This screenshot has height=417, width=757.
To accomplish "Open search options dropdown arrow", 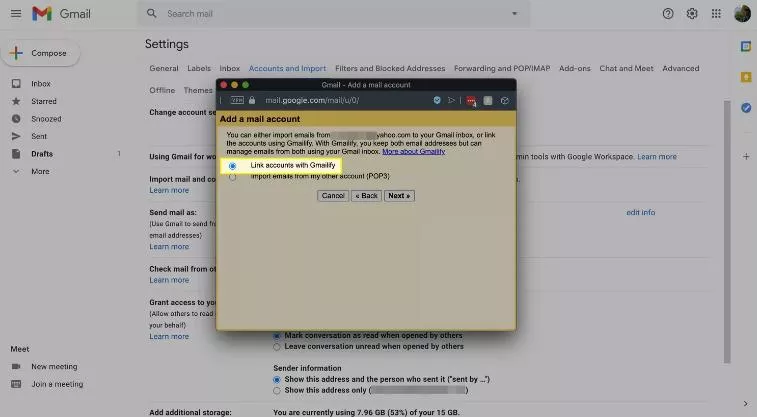I will pos(515,14).
